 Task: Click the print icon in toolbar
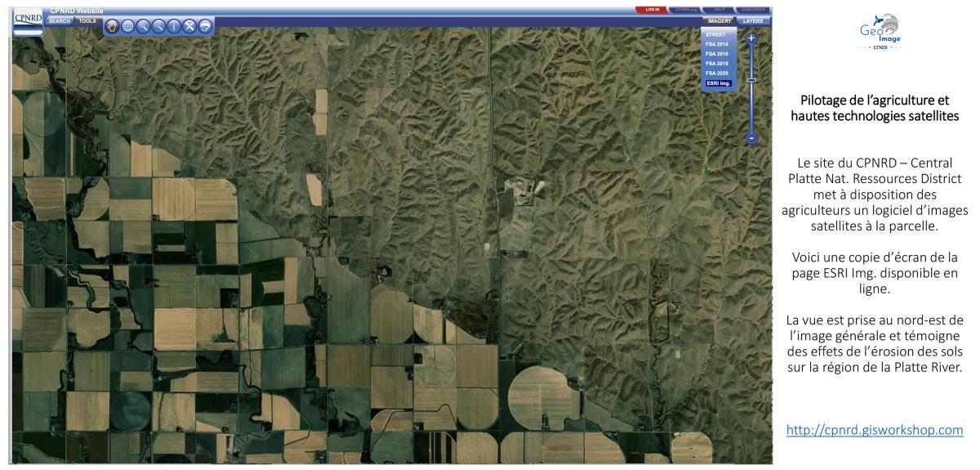click(x=205, y=26)
